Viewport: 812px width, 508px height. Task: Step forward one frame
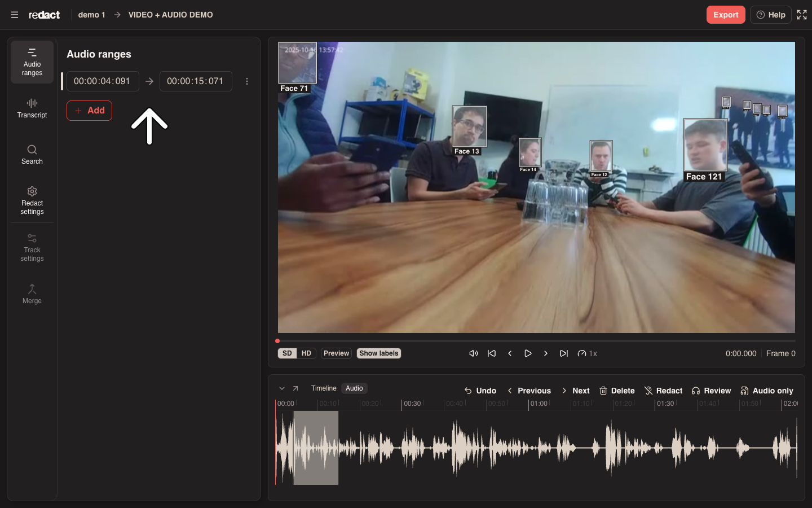(x=546, y=353)
